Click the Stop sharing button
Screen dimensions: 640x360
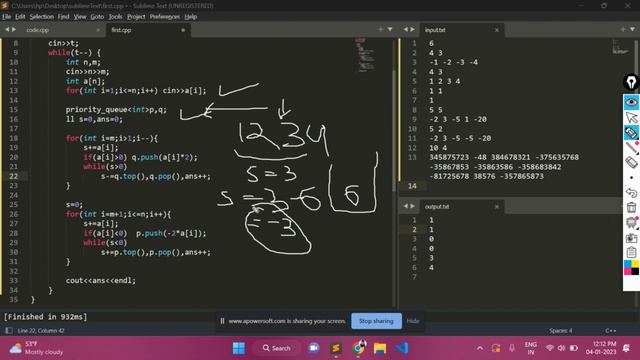click(376, 321)
